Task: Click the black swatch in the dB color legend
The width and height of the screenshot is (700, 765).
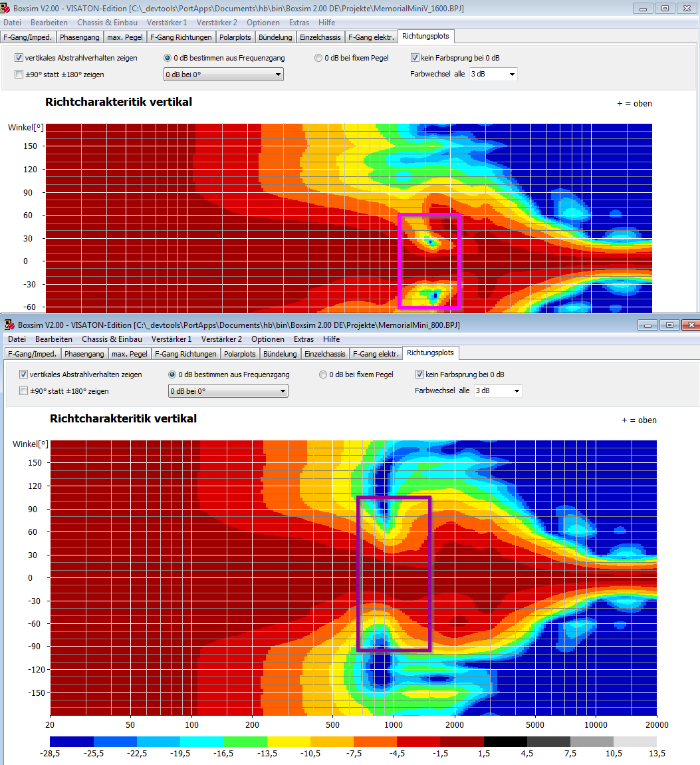Action: 505,741
